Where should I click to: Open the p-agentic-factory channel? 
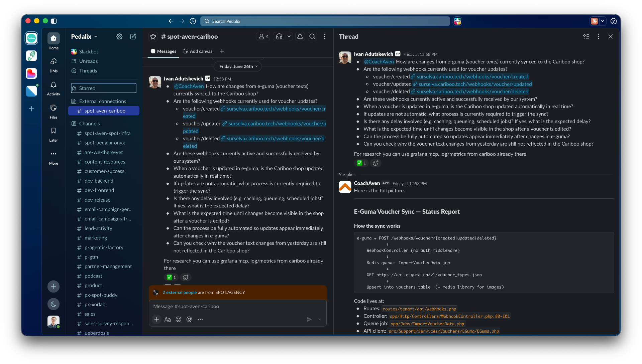click(104, 247)
